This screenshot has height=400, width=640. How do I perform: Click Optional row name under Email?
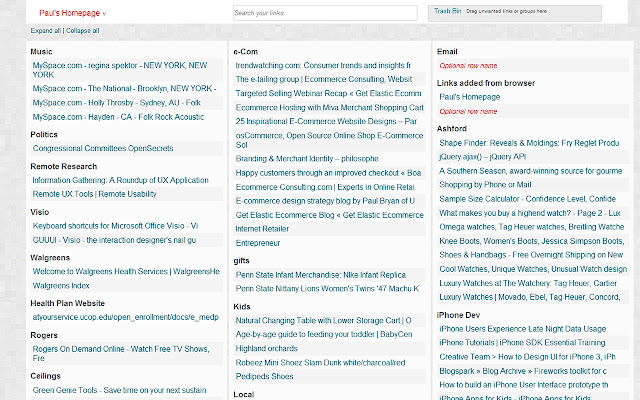[x=468, y=66]
